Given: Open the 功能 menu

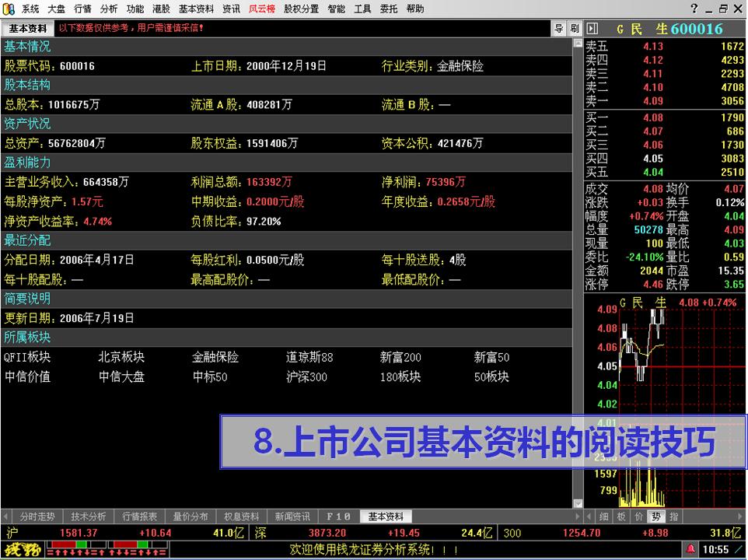Looking at the screenshot, I should [x=135, y=9].
